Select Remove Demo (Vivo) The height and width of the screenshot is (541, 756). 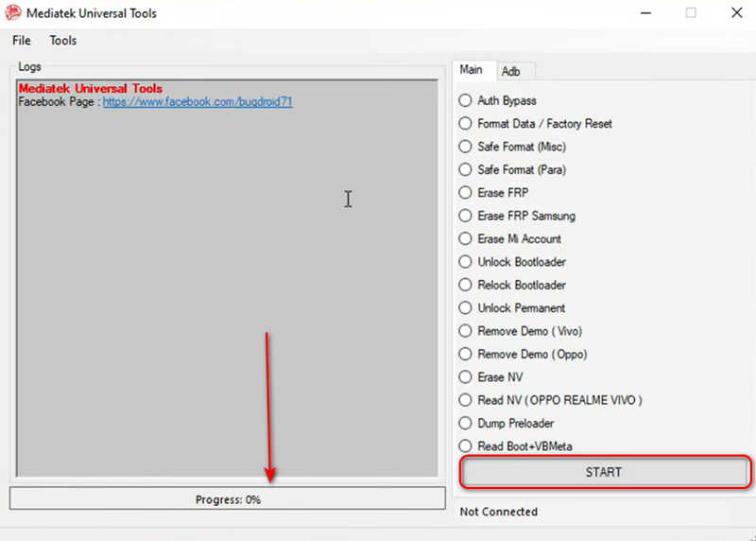pos(521,331)
